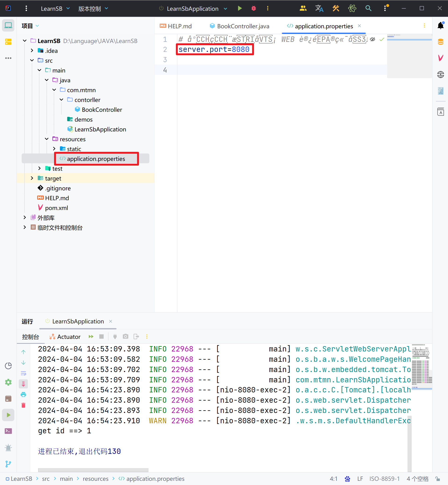This screenshot has width=448, height=485.
Task: Expand the target folder in project tree
Action: coord(32,178)
